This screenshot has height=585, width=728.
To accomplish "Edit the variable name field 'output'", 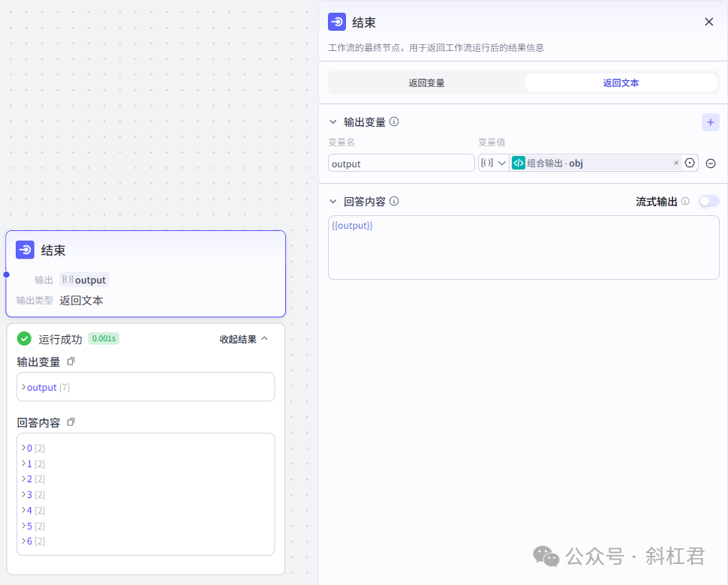I will (401, 163).
